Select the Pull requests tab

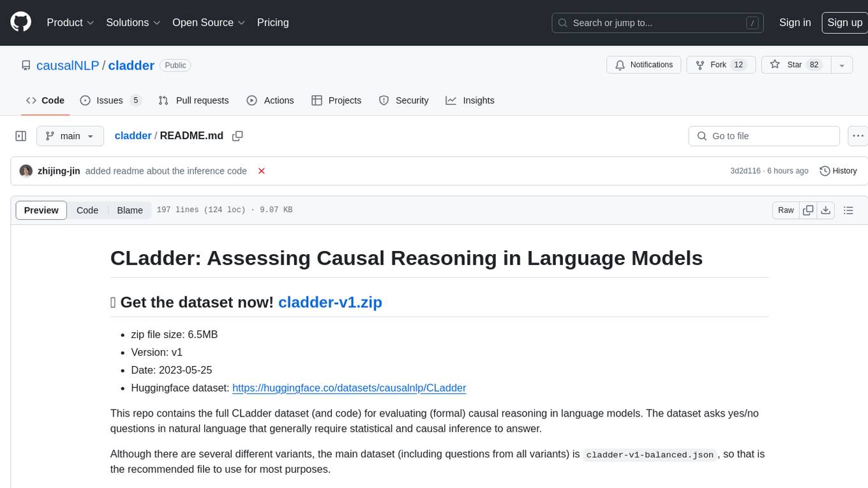tap(193, 100)
